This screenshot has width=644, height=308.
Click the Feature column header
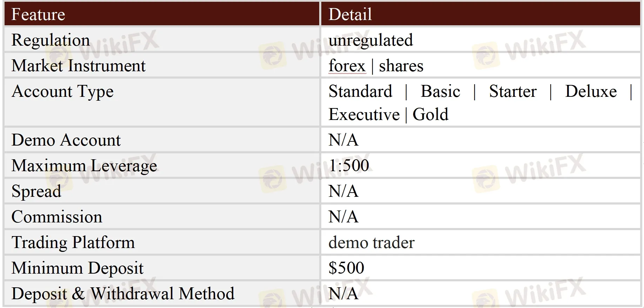(x=38, y=15)
